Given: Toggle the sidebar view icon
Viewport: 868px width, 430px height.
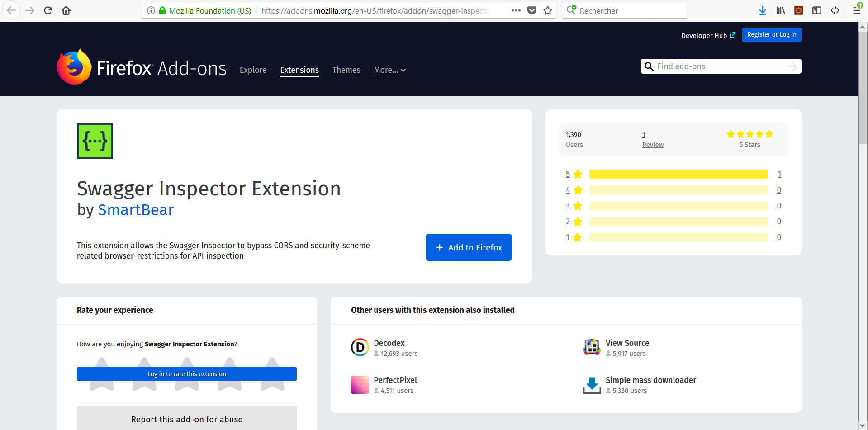Looking at the screenshot, I should (817, 10).
